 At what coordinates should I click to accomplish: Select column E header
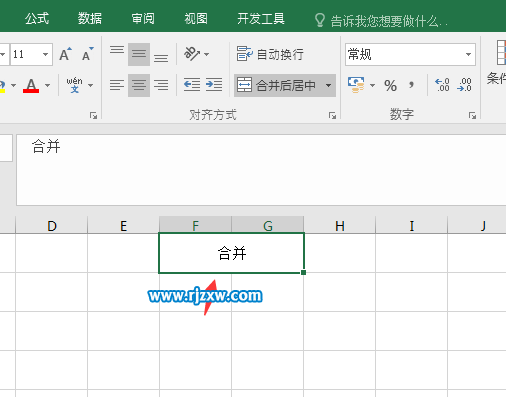[123, 226]
